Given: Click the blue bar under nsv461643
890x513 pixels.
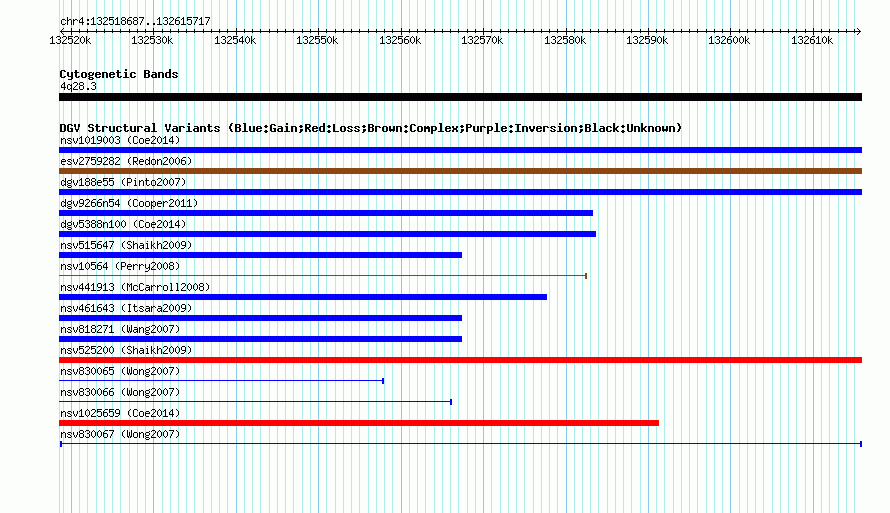Looking at the screenshot, I should click(x=261, y=318).
